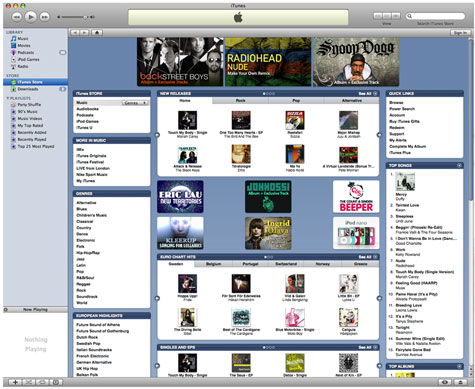Click the Sign In button
Screen dimensions: 475x389
click(460, 33)
